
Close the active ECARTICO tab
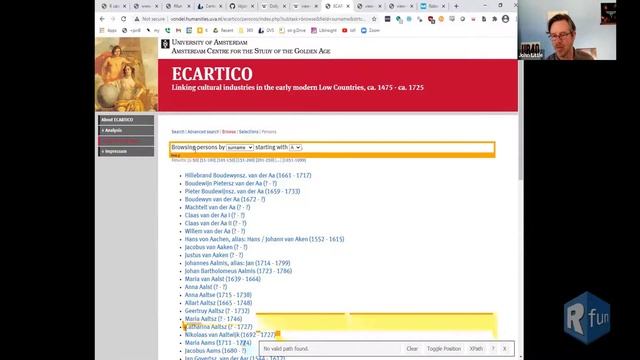point(348,6)
